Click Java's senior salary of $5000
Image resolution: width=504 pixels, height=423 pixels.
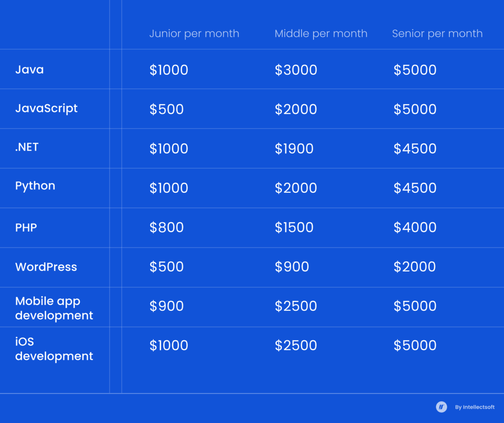click(415, 70)
